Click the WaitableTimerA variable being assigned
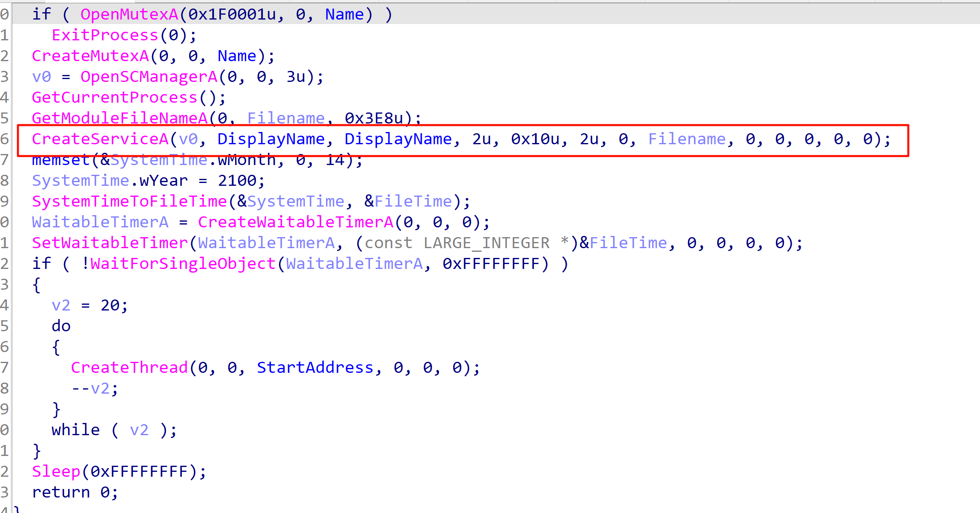This screenshot has width=980, height=513. [x=100, y=222]
